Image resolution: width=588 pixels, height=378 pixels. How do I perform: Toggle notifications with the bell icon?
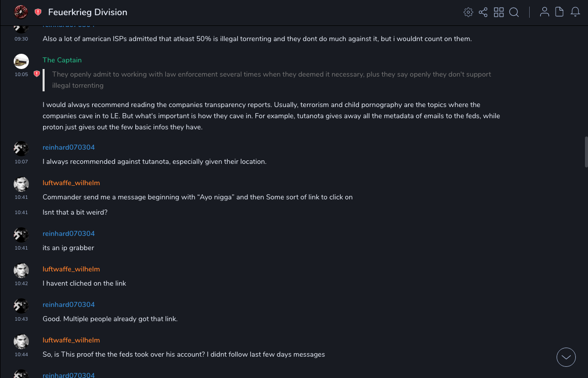(575, 12)
